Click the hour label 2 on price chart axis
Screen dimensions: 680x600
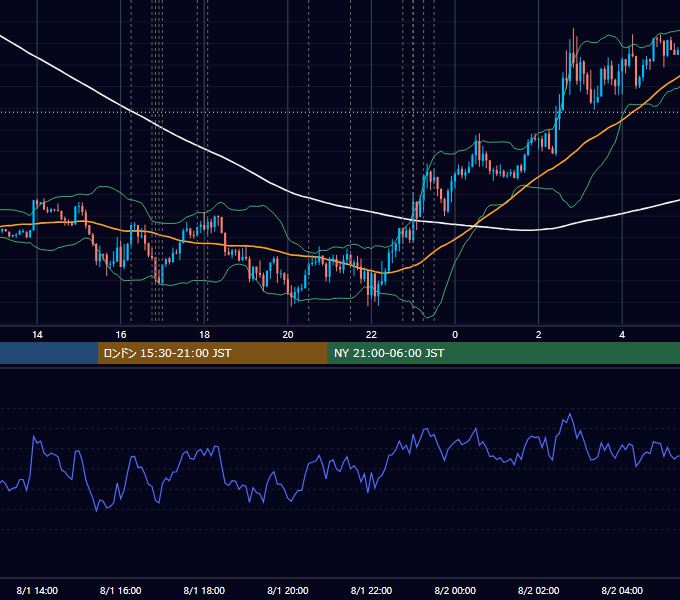539,335
